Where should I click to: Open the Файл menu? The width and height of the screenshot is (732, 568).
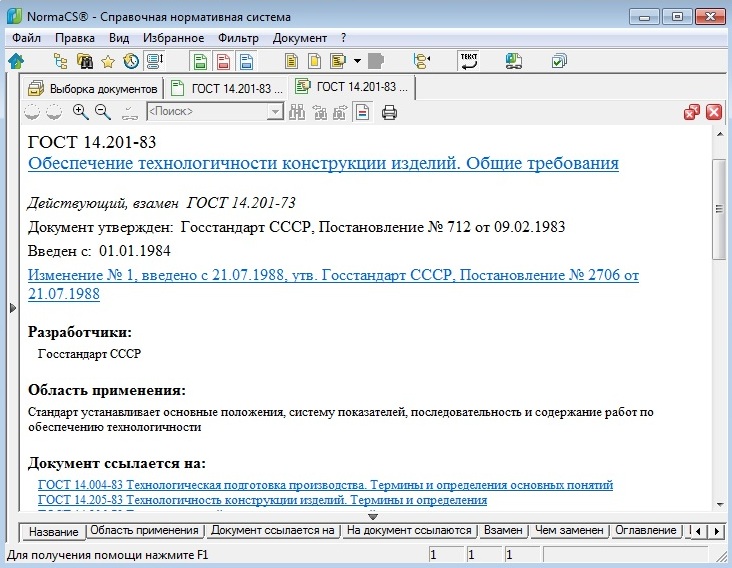click(26, 38)
